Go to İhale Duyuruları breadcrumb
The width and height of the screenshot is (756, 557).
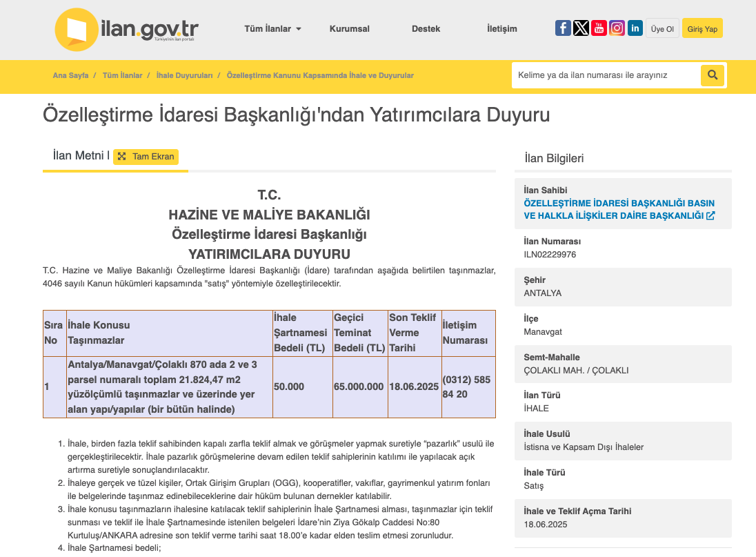[184, 75]
